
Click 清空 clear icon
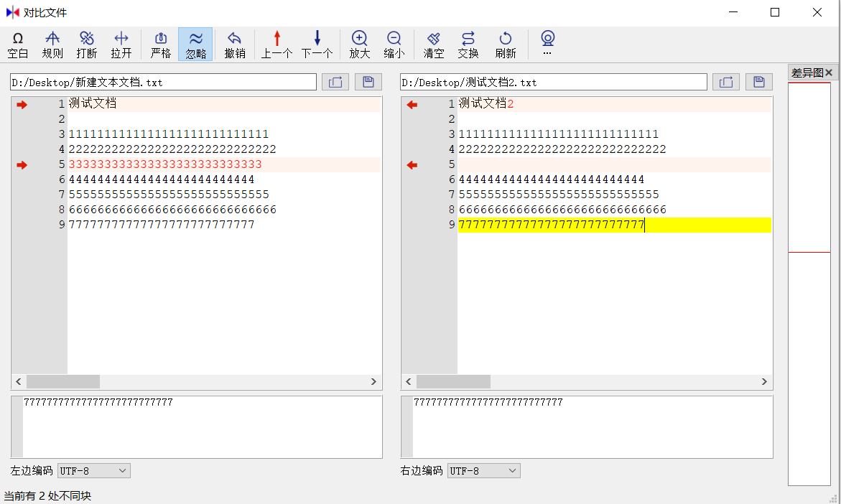click(x=433, y=45)
